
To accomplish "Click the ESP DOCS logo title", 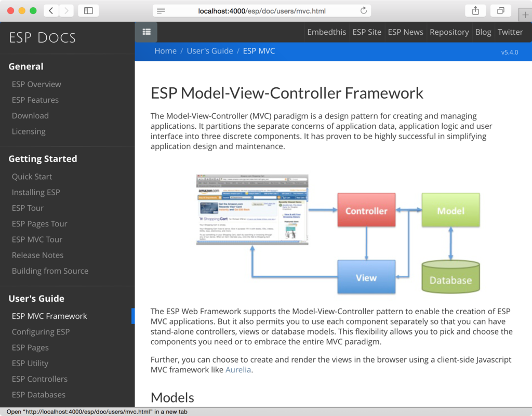I will click(x=43, y=37).
